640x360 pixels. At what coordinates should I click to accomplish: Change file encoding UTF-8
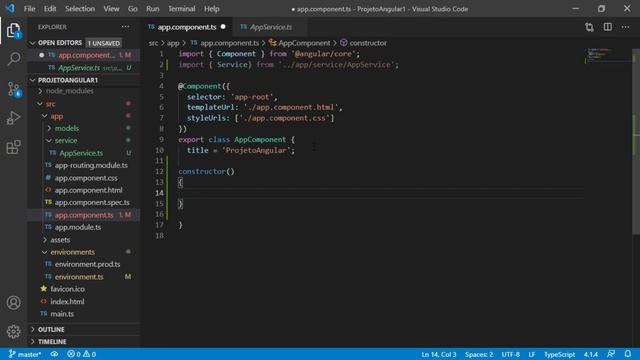(x=510, y=354)
